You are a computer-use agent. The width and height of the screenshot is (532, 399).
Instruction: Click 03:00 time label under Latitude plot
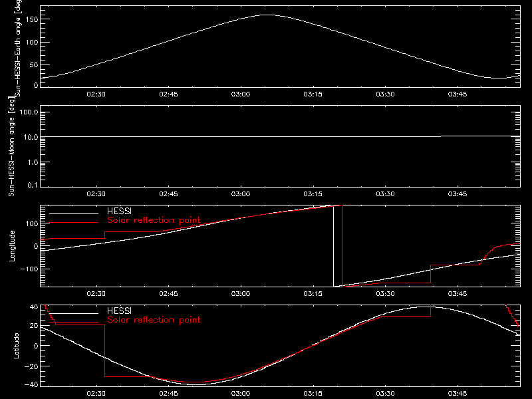point(241,393)
